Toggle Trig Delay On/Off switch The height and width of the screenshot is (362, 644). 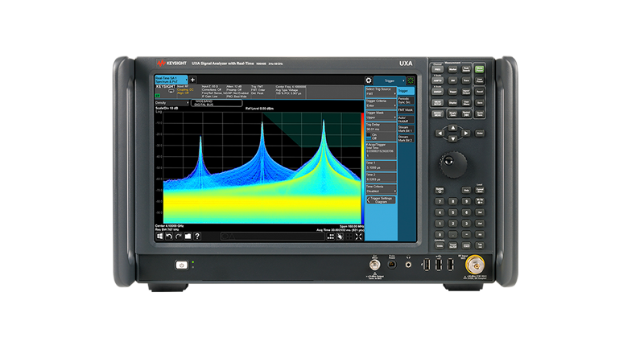pyautogui.click(x=369, y=136)
